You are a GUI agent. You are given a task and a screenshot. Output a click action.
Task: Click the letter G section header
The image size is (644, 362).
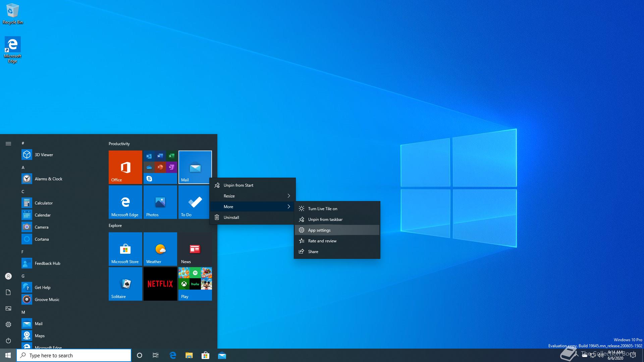click(x=23, y=276)
